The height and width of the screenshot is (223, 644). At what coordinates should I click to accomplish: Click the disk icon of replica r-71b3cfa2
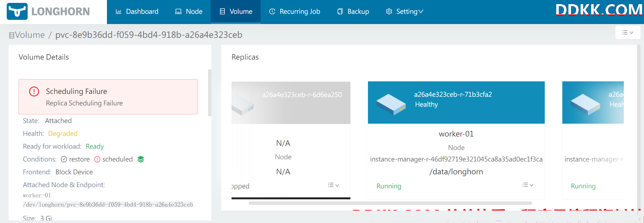(391, 104)
